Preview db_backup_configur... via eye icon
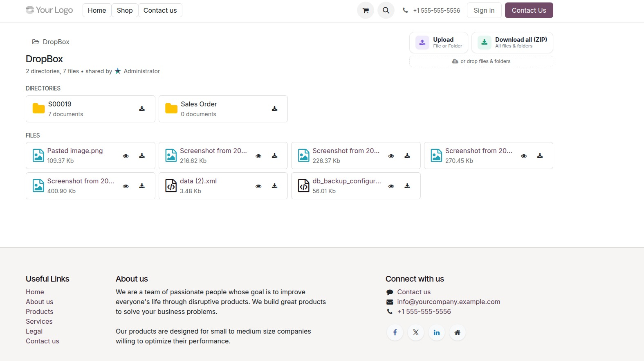This screenshot has width=644, height=361. (391, 186)
